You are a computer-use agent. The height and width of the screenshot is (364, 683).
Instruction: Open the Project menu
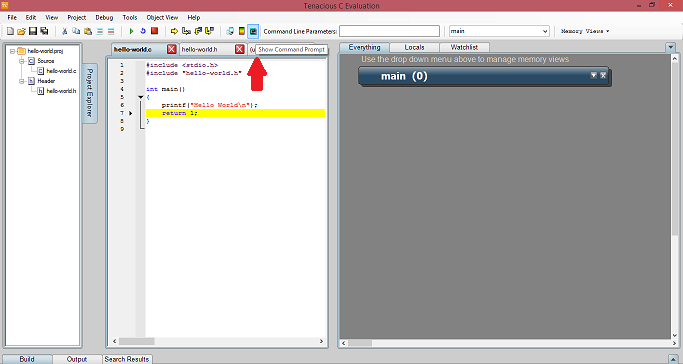(77, 17)
